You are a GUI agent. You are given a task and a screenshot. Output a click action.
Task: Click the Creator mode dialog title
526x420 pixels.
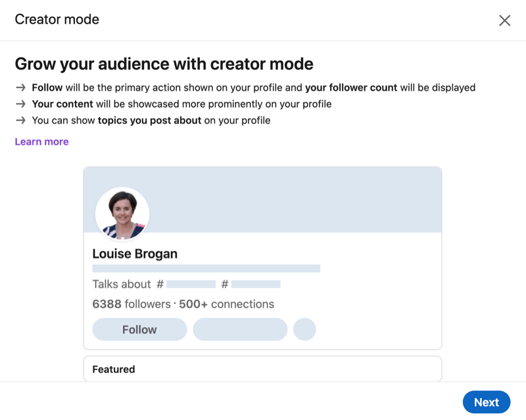click(57, 20)
